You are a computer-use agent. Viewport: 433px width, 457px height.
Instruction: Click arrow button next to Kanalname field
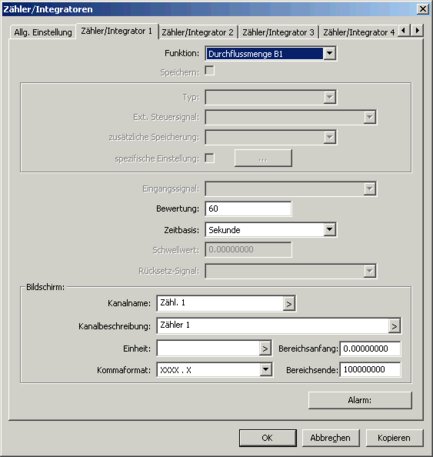pyautogui.click(x=289, y=304)
